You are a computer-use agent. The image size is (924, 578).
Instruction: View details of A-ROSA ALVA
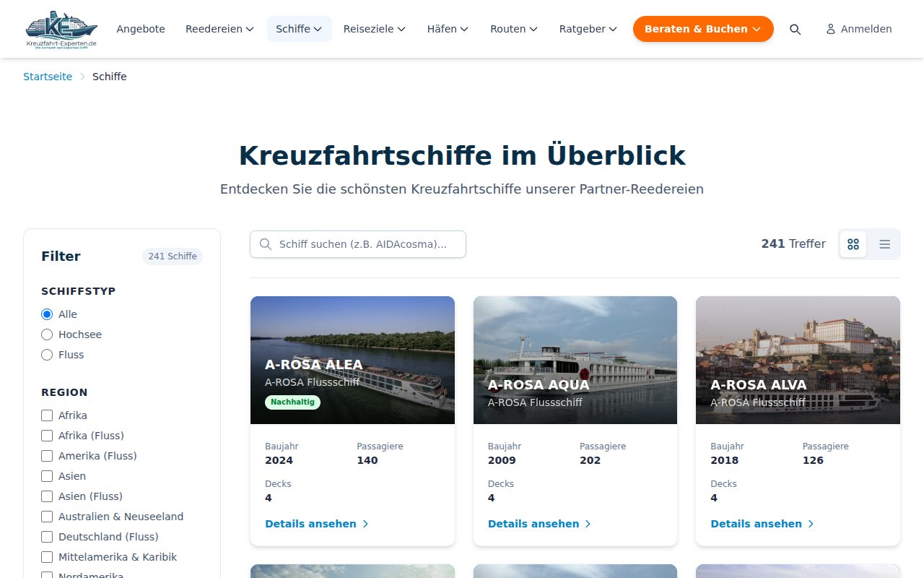(762, 524)
